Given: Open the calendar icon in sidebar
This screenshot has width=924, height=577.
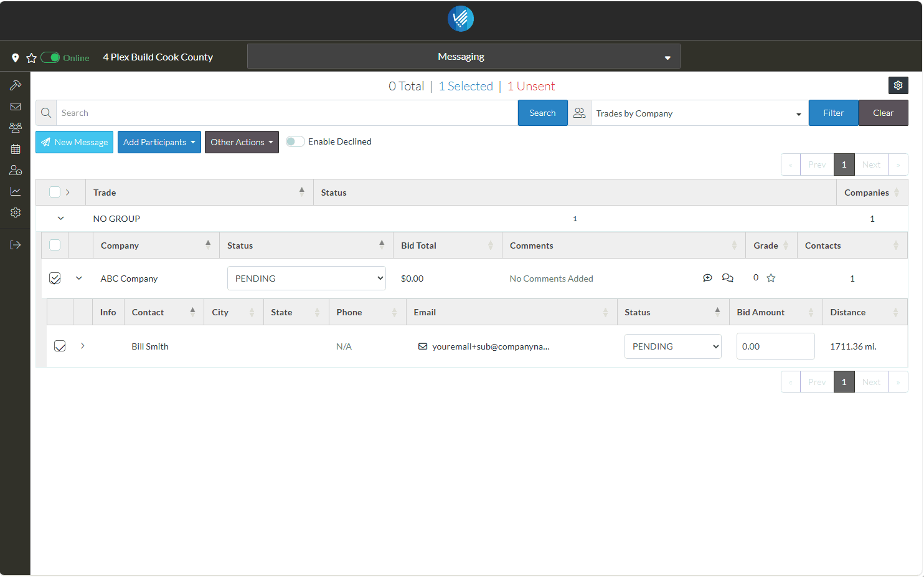Looking at the screenshot, I should [x=16, y=149].
